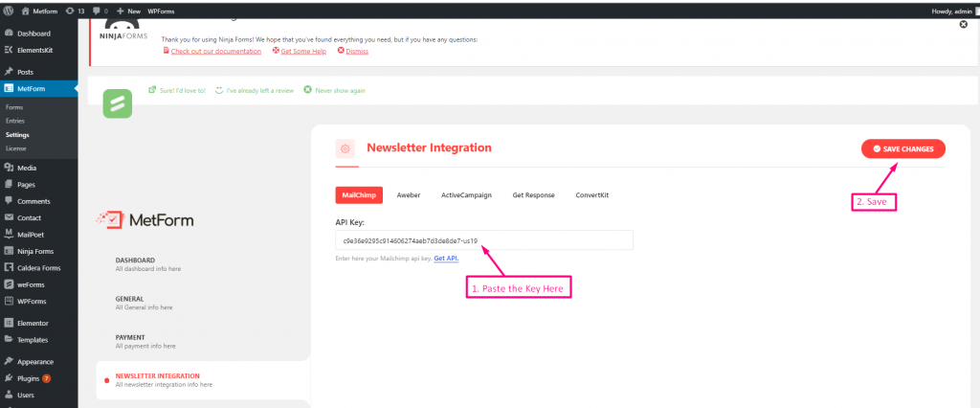980x408 pixels.
Task: Click Sure! I'd love to! link
Action: tap(181, 90)
